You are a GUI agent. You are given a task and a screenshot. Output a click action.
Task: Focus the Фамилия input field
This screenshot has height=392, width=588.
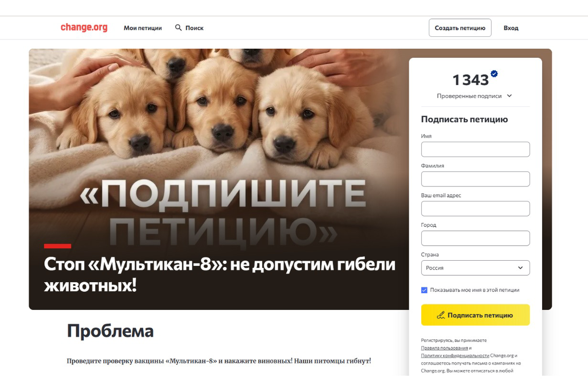click(x=475, y=179)
